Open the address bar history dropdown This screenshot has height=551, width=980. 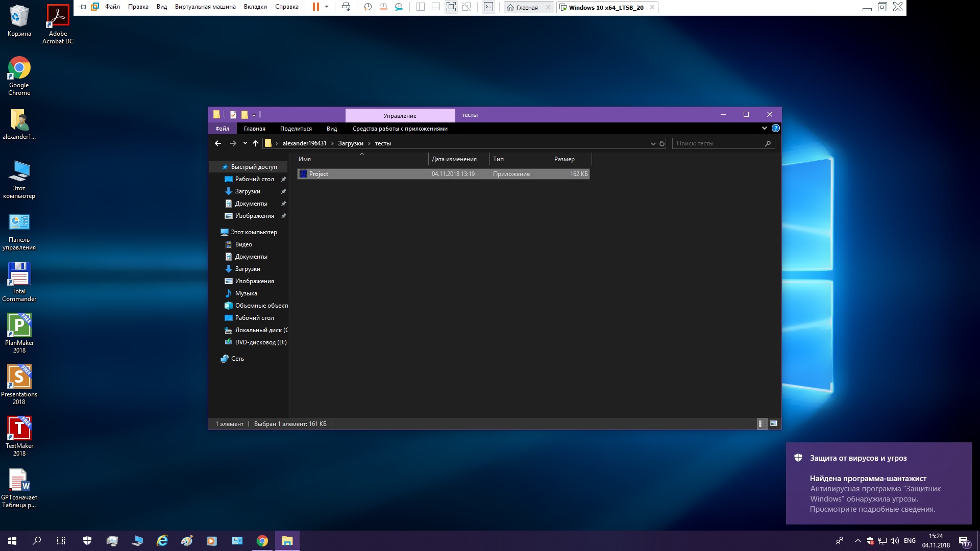point(653,143)
